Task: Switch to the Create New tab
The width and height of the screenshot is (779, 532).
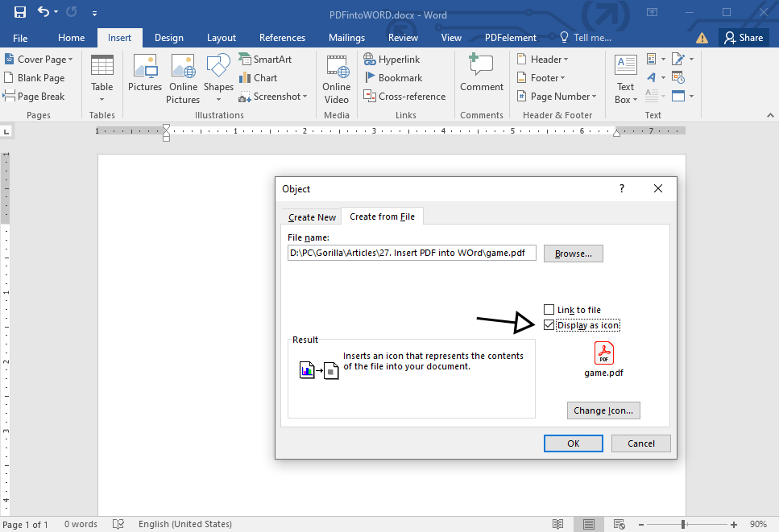Action: (x=311, y=217)
